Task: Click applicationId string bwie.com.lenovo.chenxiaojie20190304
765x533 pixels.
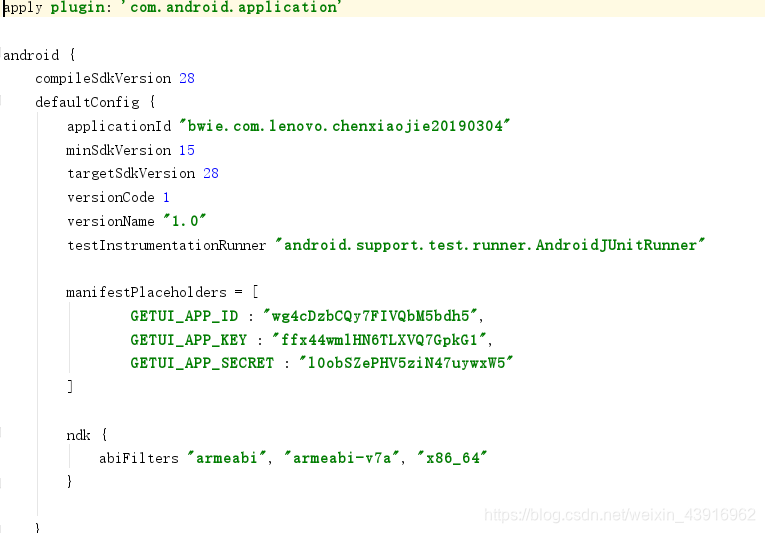Action: click(x=344, y=126)
